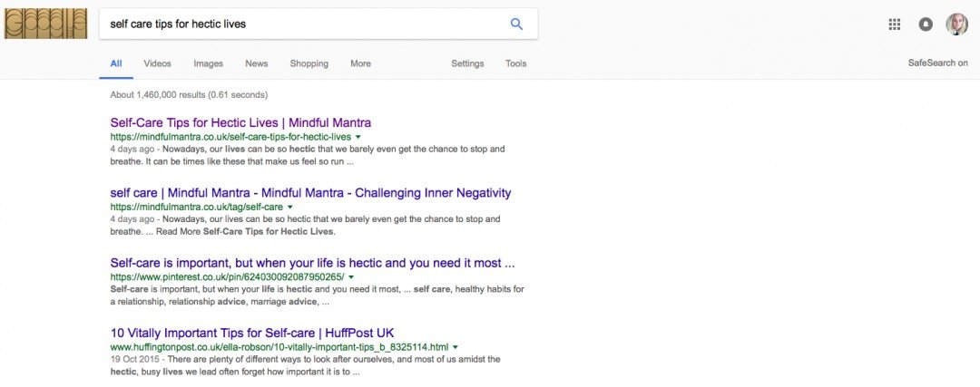Click the Google doodle logo

(x=45, y=24)
